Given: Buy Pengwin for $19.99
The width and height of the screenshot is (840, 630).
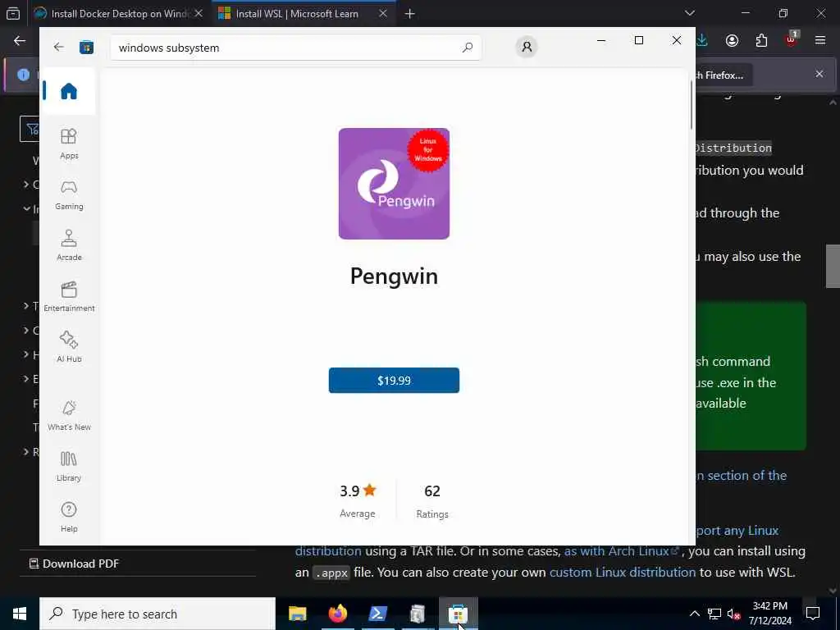Looking at the screenshot, I should (394, 381).
